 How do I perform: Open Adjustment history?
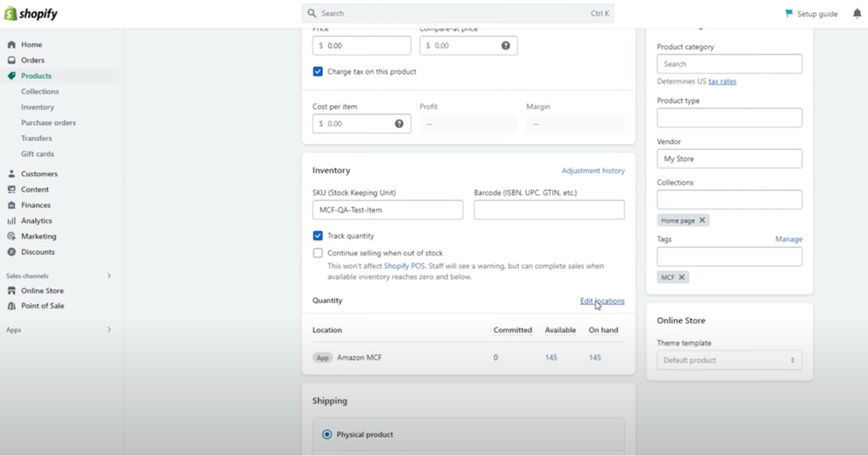coord(593,170)
